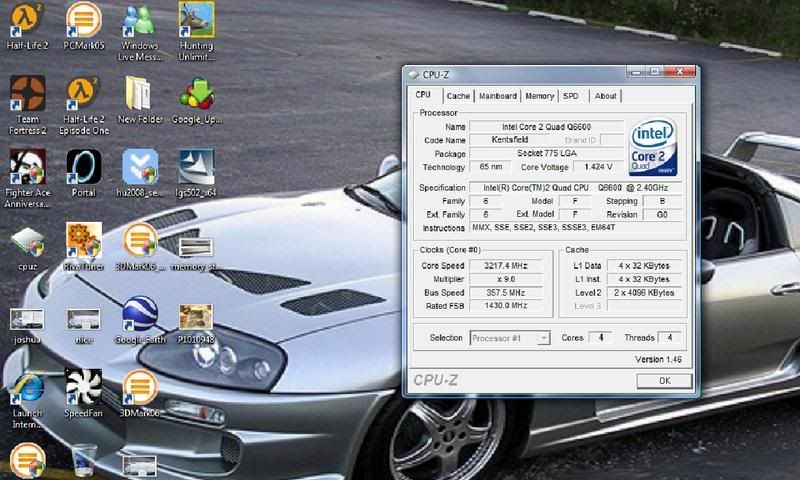Click the CPU-Z title bar app icon
800x480 pixels.
(414, 75)
